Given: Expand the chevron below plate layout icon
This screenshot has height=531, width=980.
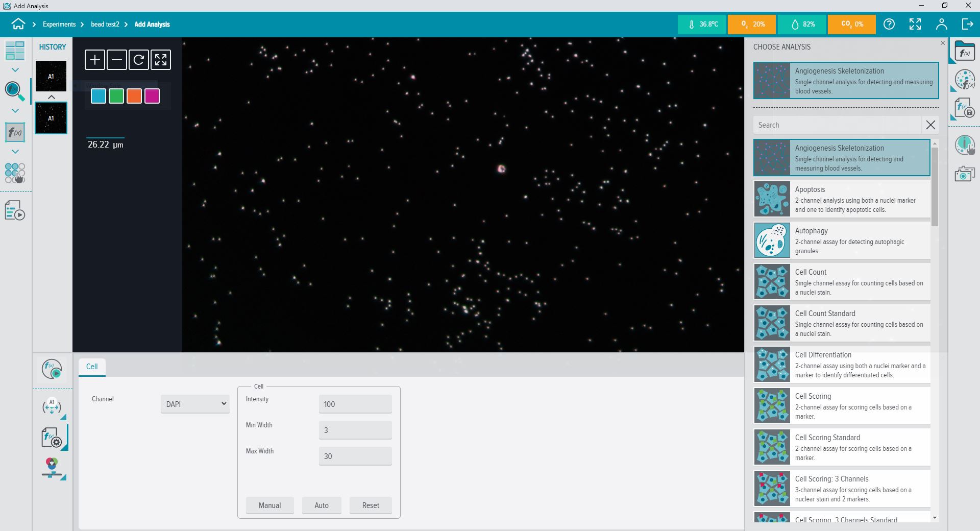Looking at the screenshot, I should pyautogui.click(x=15, y=70).
